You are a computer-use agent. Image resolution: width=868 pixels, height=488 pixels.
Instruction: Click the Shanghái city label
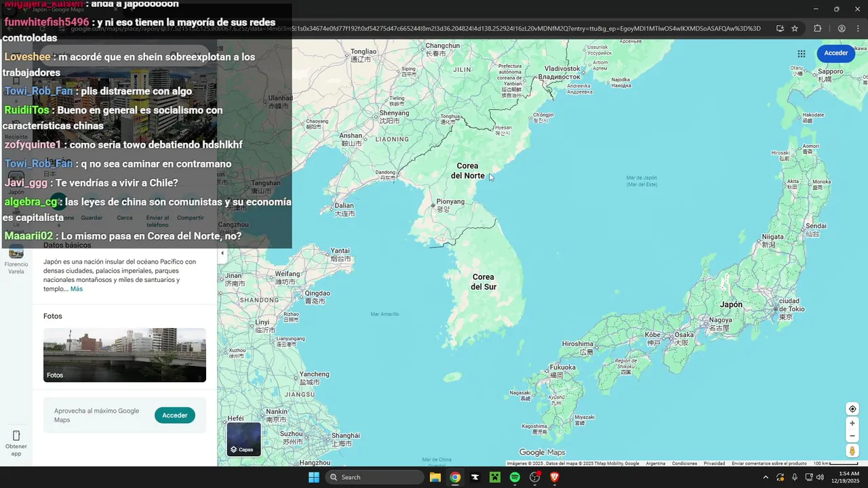click(x=346, y=436)
